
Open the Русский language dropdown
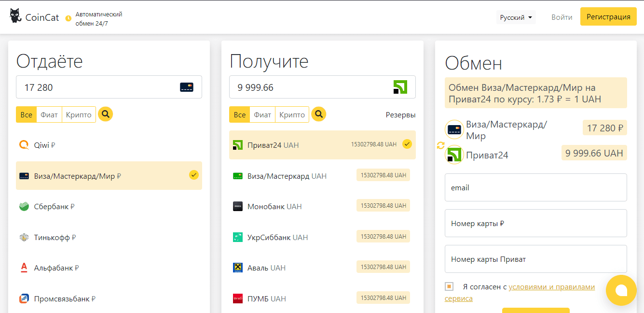tap(516, 17)
